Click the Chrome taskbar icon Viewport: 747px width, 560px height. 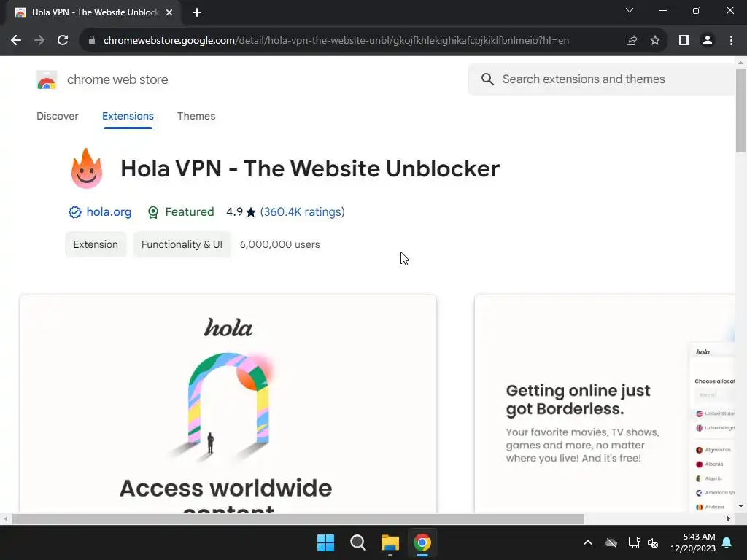pyautogui.click(x=422, y=542)
